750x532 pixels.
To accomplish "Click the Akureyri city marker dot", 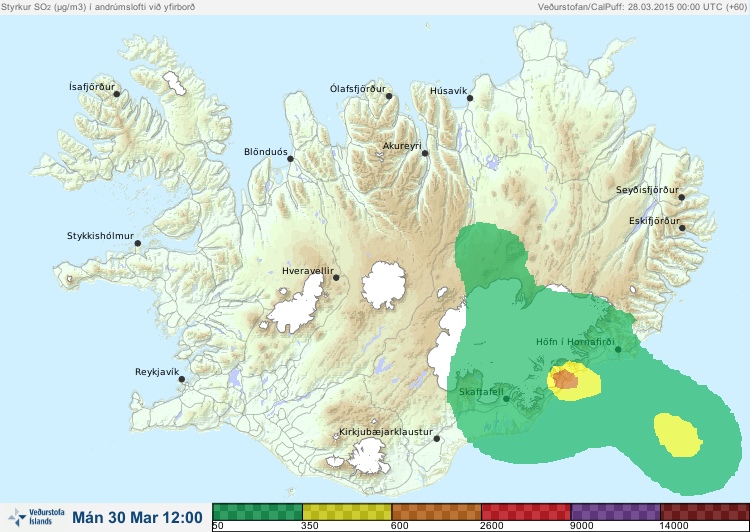I will pyautogui.click(x=425, y=153).
